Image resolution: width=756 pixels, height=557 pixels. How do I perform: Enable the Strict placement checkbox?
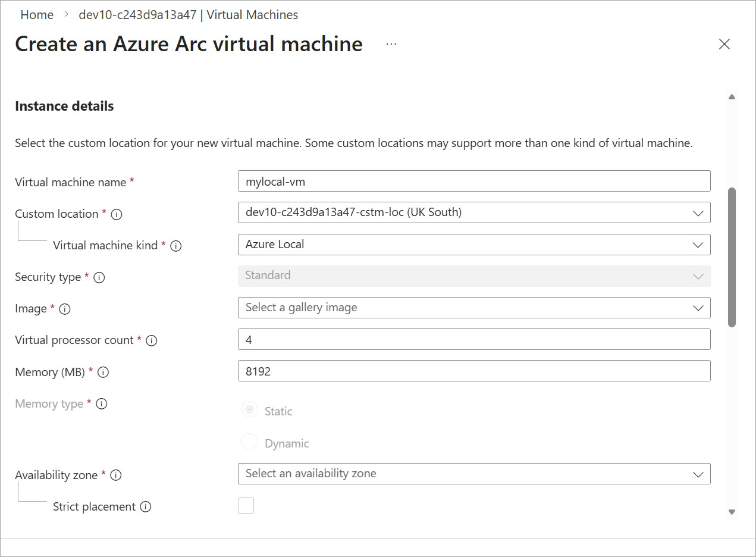(246, 506)
